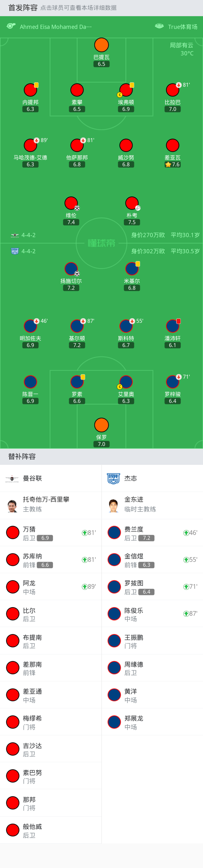Click the referee whistle icon
Image resolution: width=203 pixels, height=868 pixels.
click(11, 26)
